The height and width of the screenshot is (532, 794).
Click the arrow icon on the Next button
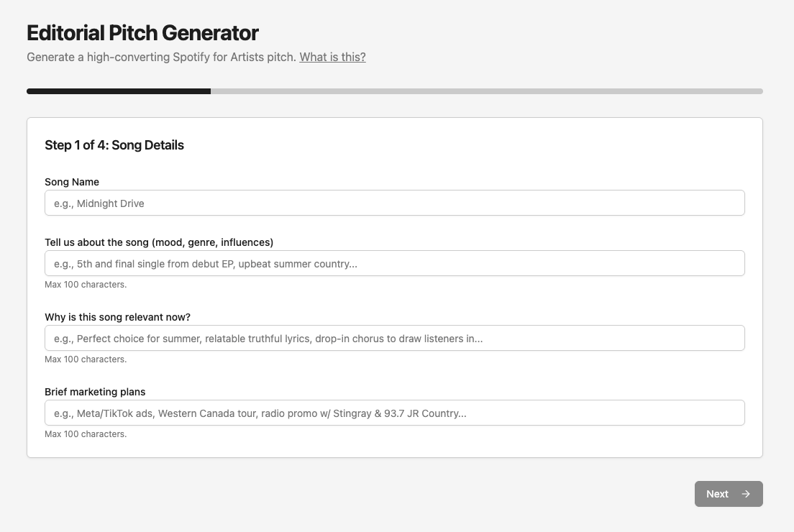point(746,494)
